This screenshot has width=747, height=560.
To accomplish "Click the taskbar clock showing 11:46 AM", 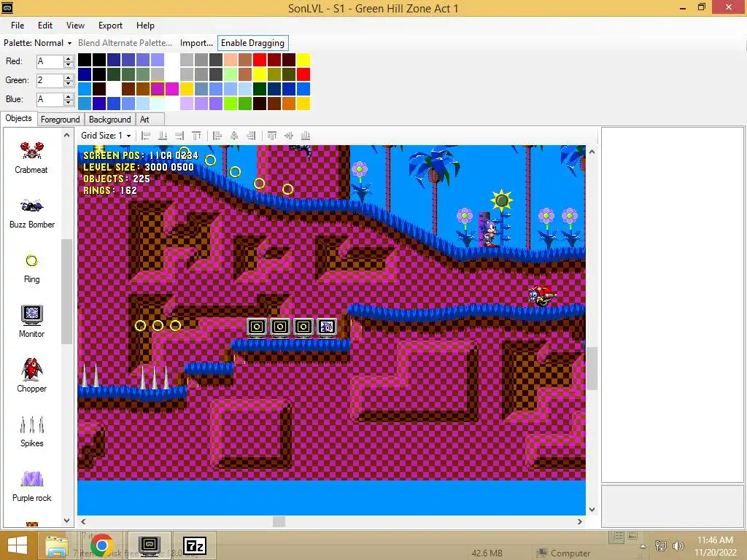I will pyautogui.click(x=715, y=546).
